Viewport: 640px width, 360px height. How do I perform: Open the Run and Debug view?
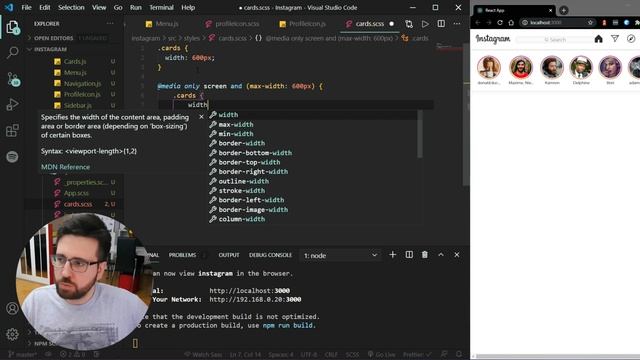click(x=12, y=104)
